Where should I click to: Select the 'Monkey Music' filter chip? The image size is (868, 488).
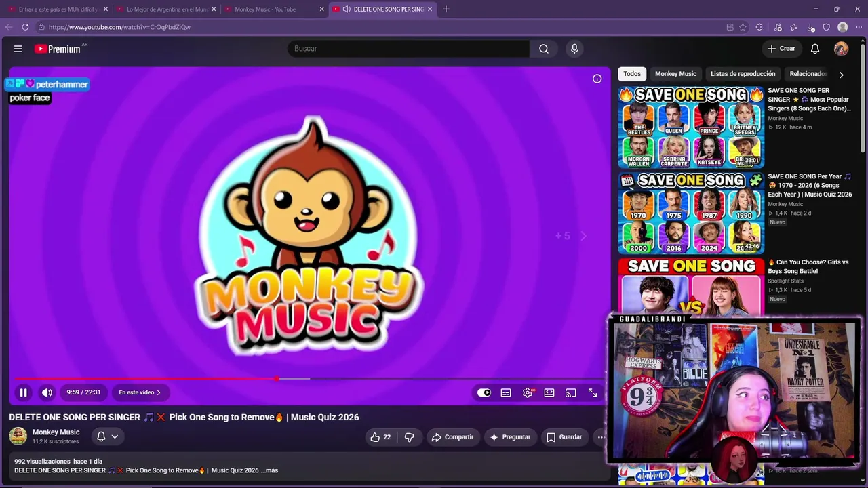tap(675, 74)
